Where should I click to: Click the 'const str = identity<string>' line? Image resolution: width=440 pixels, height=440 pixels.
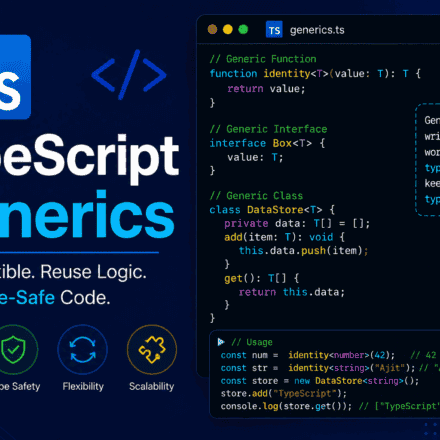pos(317,368)
